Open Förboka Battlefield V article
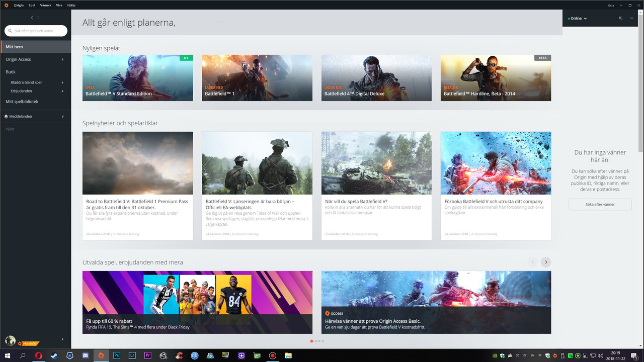 496,186
